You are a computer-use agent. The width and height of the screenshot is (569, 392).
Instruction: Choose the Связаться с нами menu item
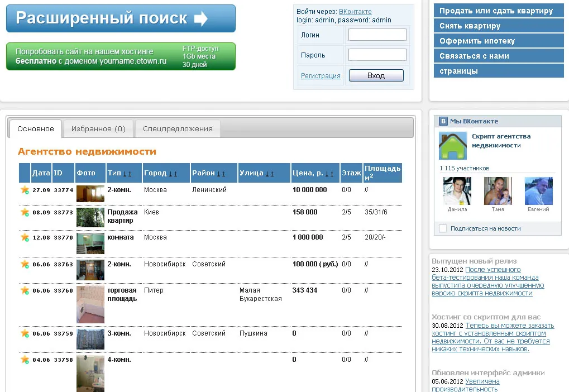coord(499,56)
